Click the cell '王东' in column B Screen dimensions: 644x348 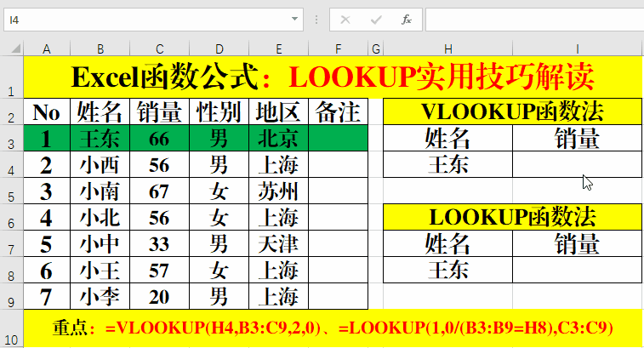click(100, 138)
